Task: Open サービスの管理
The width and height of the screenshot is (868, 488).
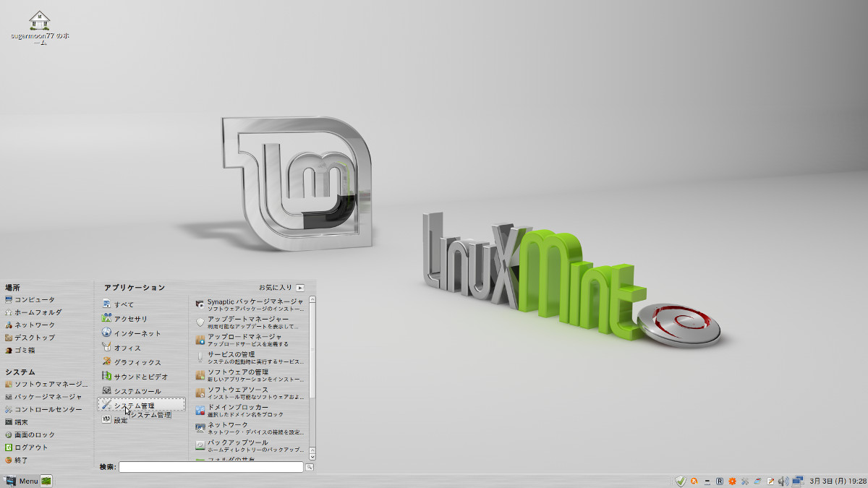Action: coord(250,357)
